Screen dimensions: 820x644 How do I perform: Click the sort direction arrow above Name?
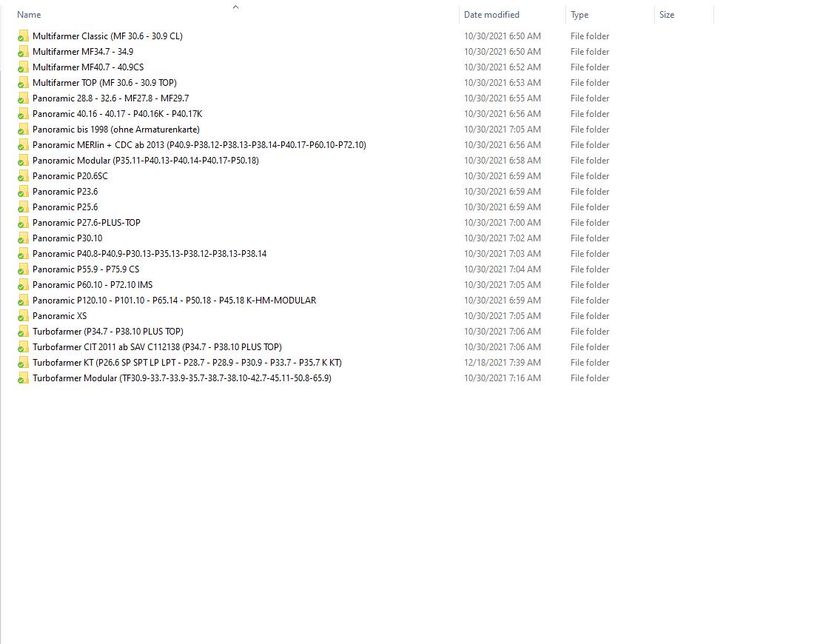coord(235,7)
